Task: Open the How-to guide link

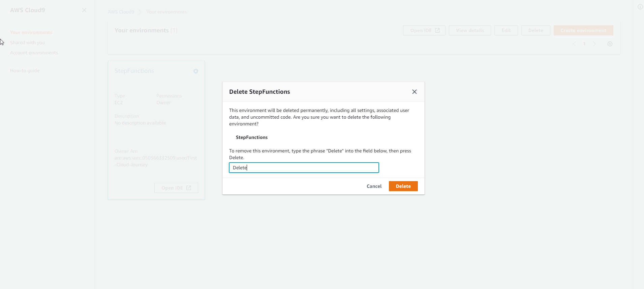Action: 25,70
